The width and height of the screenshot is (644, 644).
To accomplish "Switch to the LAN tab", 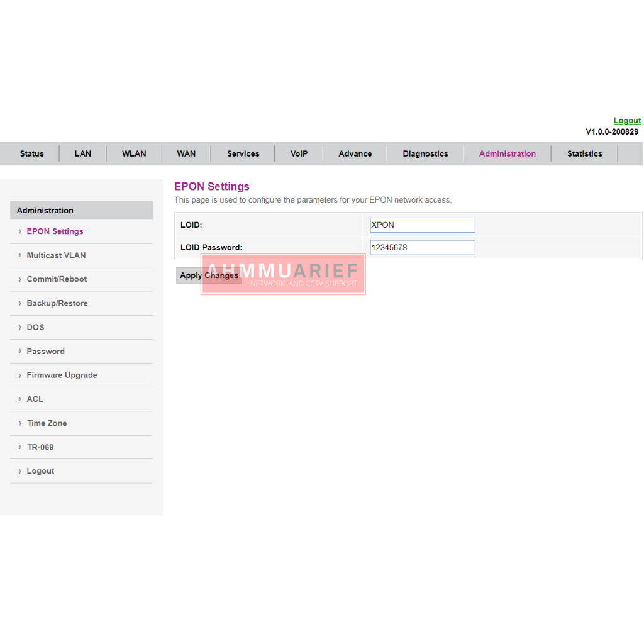I will click(83, 153).
